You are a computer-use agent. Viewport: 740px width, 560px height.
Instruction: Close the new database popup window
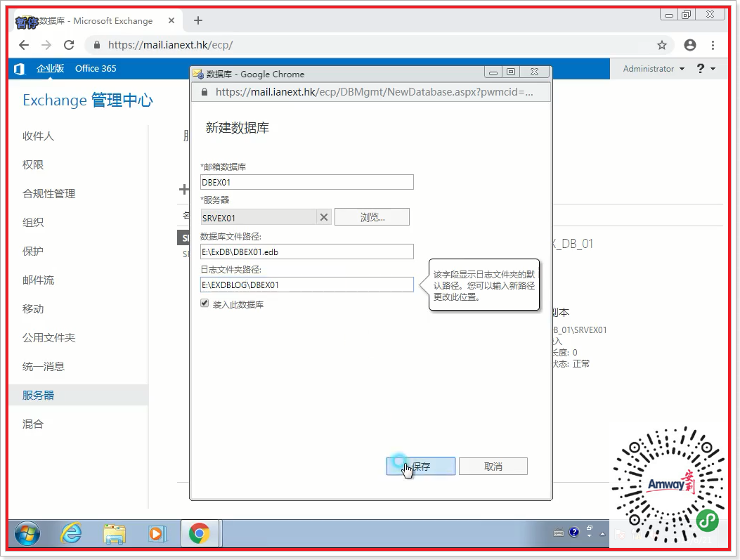coord(534,72)
